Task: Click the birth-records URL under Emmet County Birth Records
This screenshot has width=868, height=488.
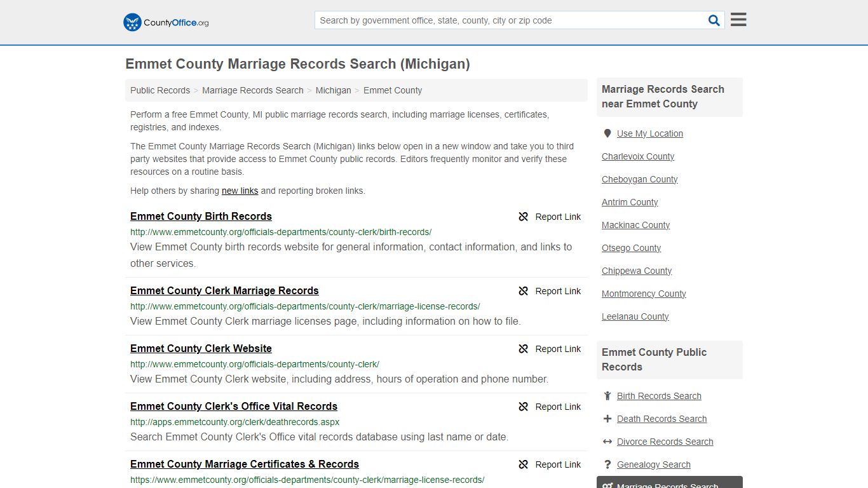Action: (281, 232)
